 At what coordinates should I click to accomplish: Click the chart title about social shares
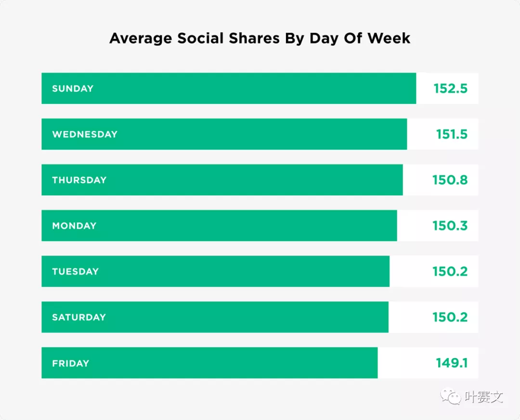click(260, 38)
